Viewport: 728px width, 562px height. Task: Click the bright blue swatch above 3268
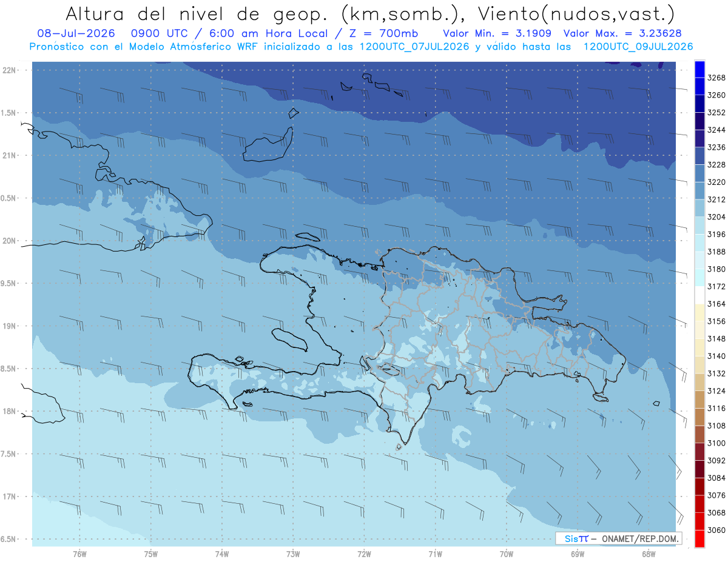coord(699,69)
